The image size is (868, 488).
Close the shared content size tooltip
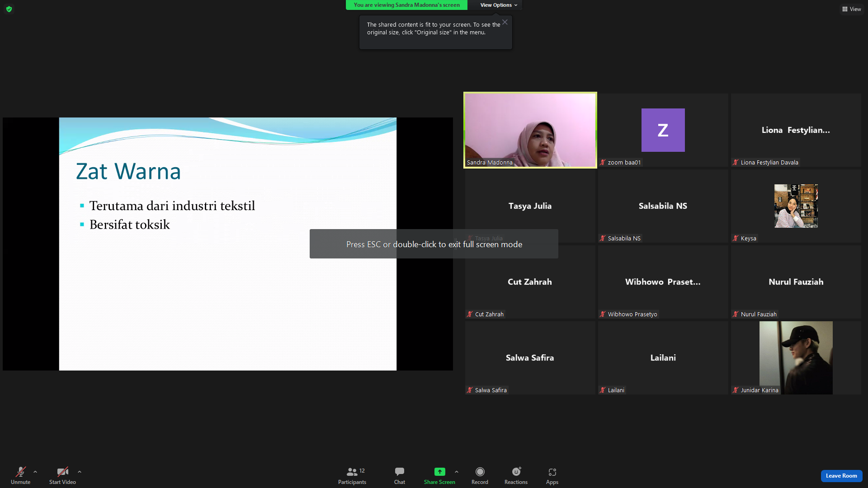[505, 22]
